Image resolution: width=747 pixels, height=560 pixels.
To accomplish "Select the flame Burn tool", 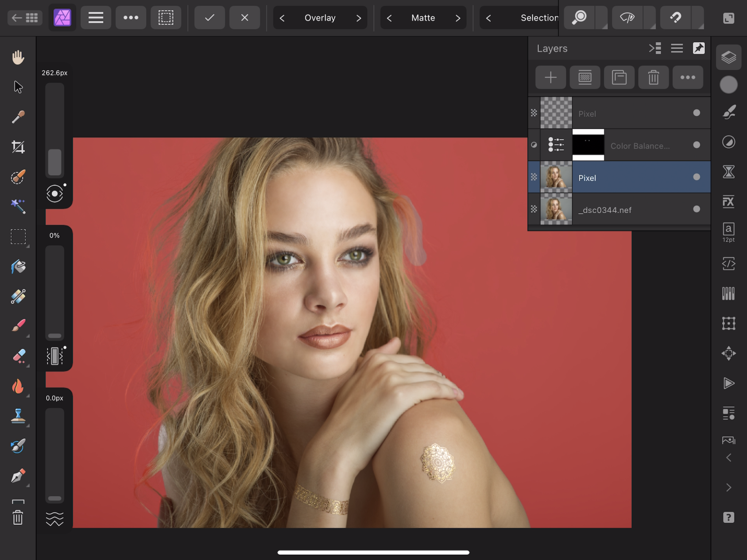I will tap(18, 386).
